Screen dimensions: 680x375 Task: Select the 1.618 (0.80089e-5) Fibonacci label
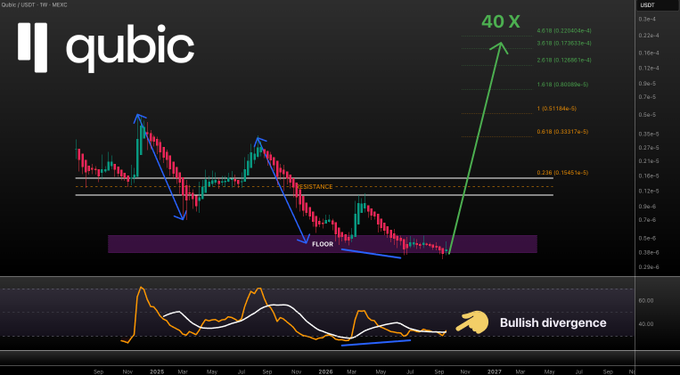tap(562, 84)
